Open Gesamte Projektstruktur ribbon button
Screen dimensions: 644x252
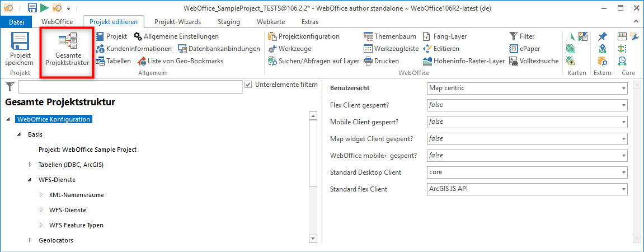67,50
